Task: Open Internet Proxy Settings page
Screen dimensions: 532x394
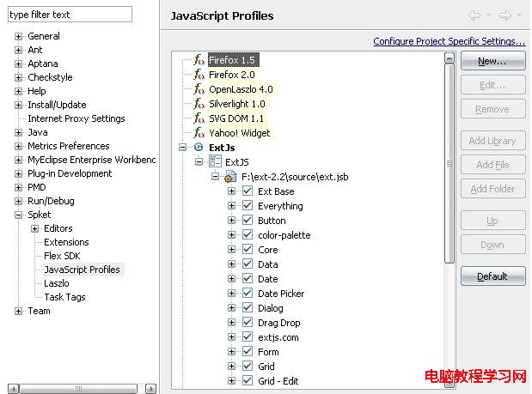Action: coord(76,118)
